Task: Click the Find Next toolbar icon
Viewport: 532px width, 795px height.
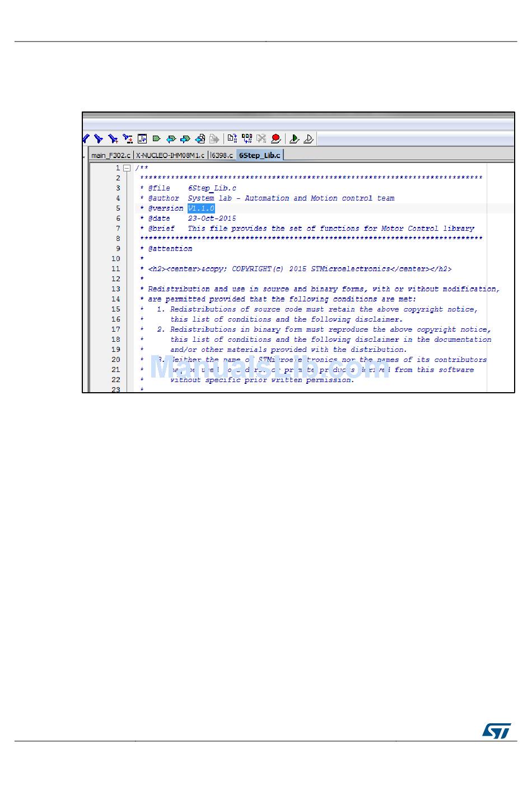Action: coord(99,138)
